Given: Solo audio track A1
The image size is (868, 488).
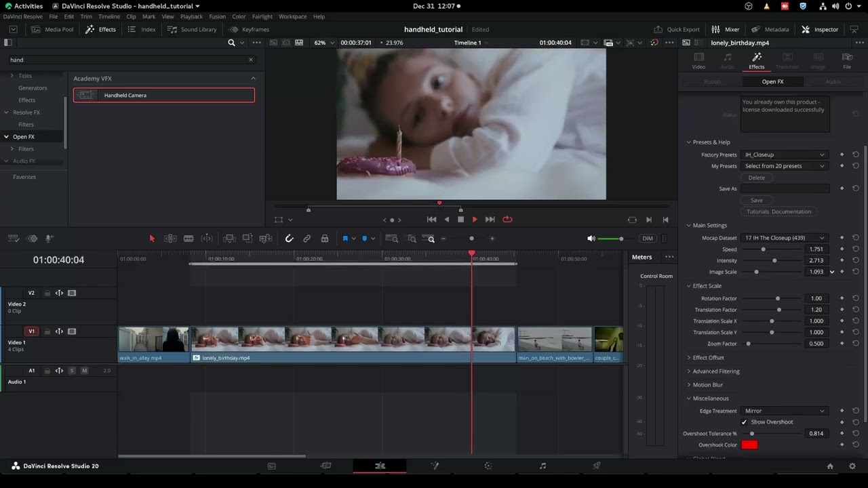Looking at the screenshot, I should pos(72,371).
